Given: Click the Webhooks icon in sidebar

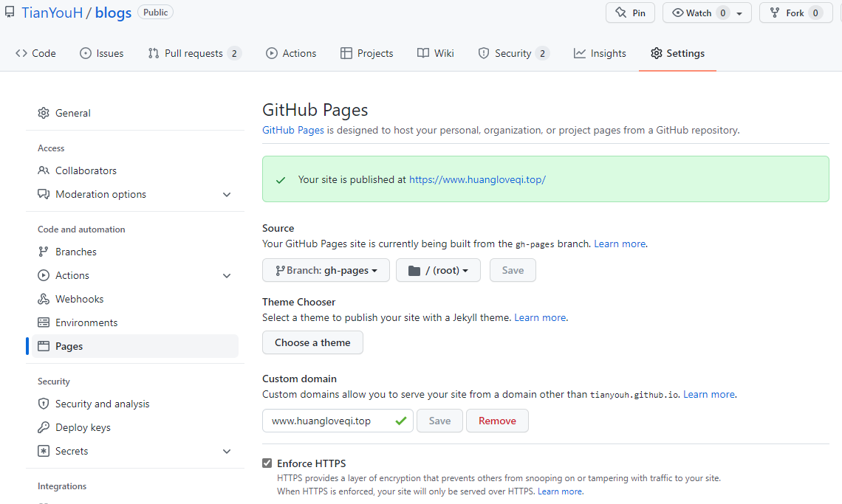Looking at the screenshot, I should [x=44, y=299].
